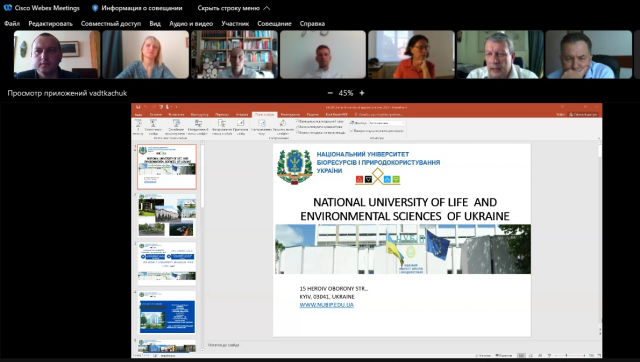Switch to the PowerPoint View ribbon tab
Viewport: 640px width, 362px height.
pyautogui.click(x=313, y=115)
